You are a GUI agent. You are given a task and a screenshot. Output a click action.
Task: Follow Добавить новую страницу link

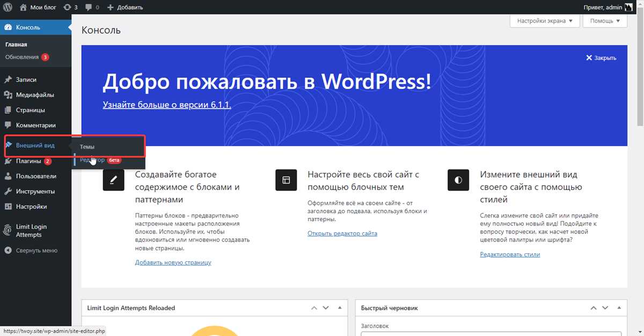(x=173, y=262)
